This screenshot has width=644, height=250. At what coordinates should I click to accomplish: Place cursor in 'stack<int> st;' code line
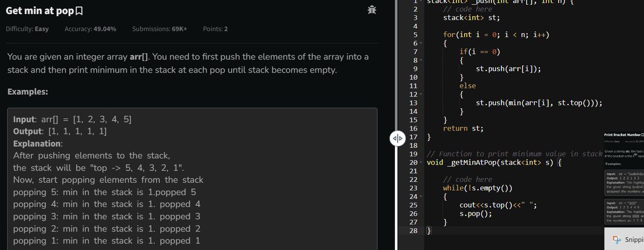click(x=471, y=18)
